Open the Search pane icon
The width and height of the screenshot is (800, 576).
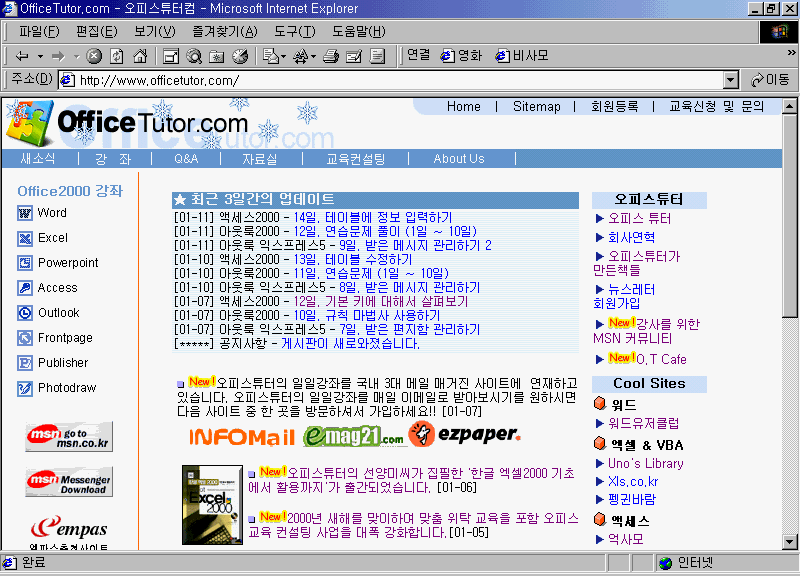[194, 56]
